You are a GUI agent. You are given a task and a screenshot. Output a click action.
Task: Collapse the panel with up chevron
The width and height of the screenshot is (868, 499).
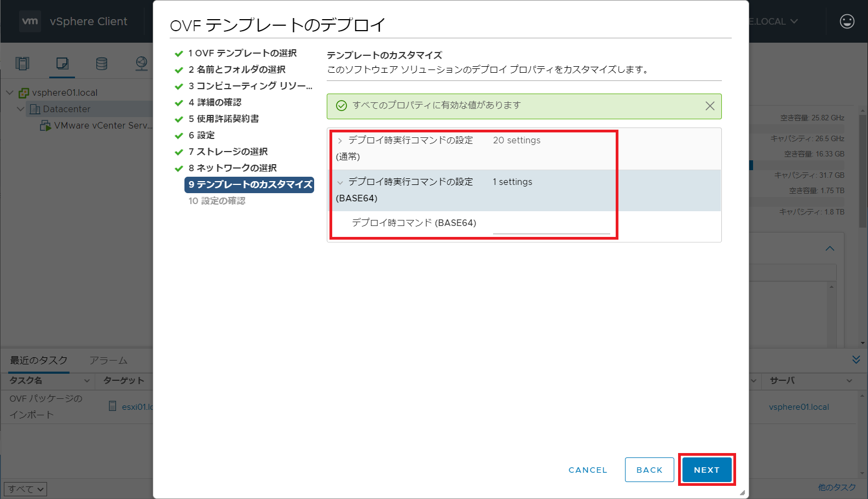[830, 248]
